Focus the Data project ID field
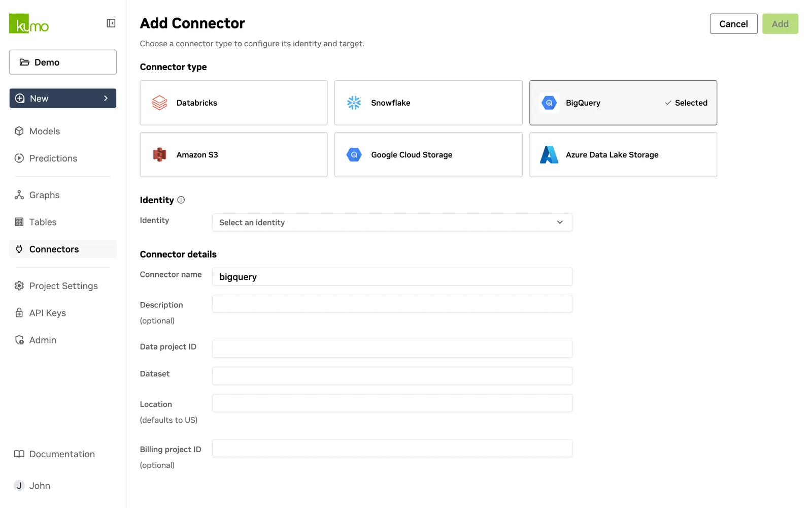This screenshot has height=508, width=812. 392,349
